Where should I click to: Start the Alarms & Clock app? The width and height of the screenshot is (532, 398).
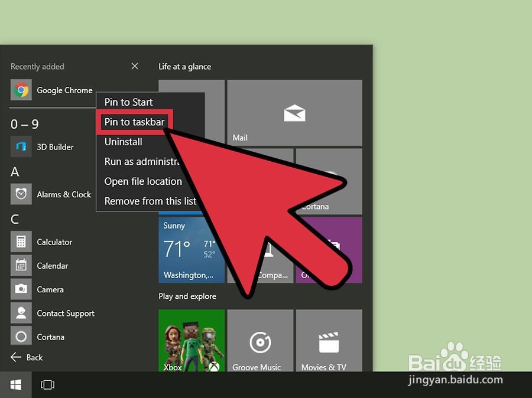click(63, 194)
